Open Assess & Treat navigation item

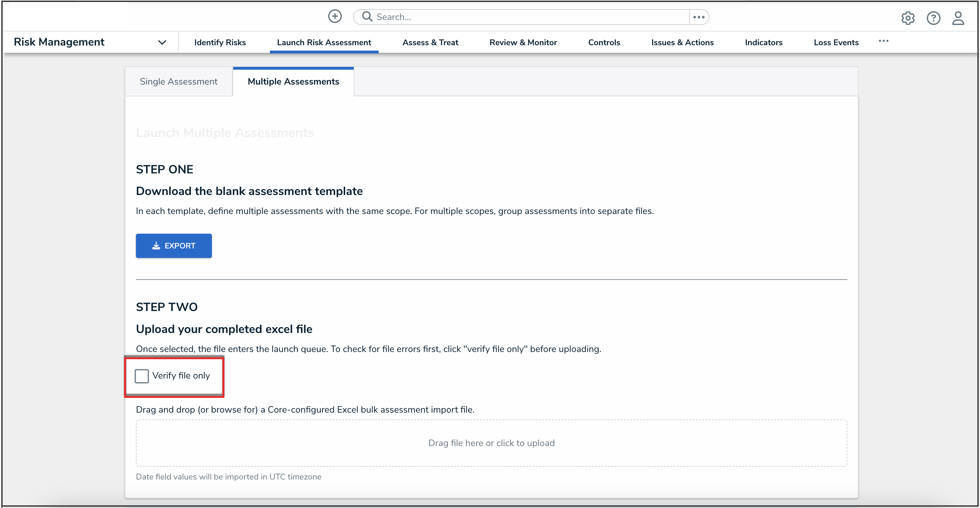(430, 43)
